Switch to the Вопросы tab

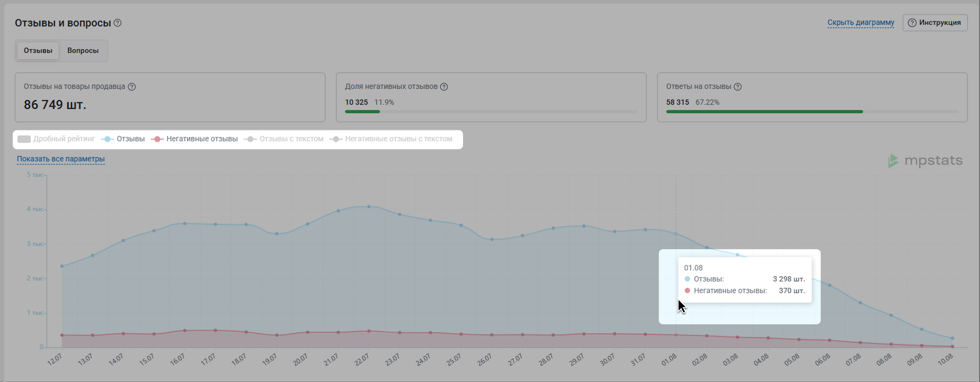pyautogui.click(x=83, y=51)
